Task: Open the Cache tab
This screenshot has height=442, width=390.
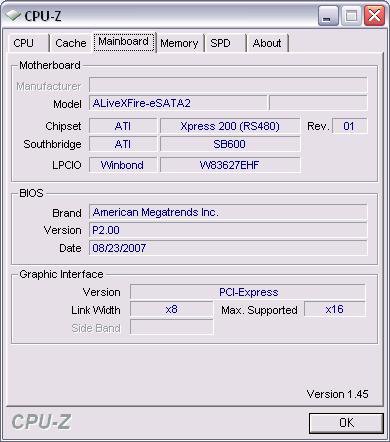Action: (x=71, y=43)
